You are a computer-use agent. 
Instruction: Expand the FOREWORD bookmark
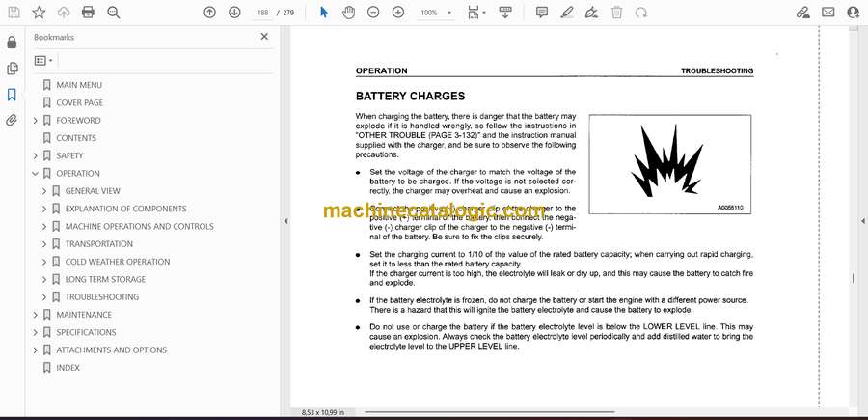36,121
